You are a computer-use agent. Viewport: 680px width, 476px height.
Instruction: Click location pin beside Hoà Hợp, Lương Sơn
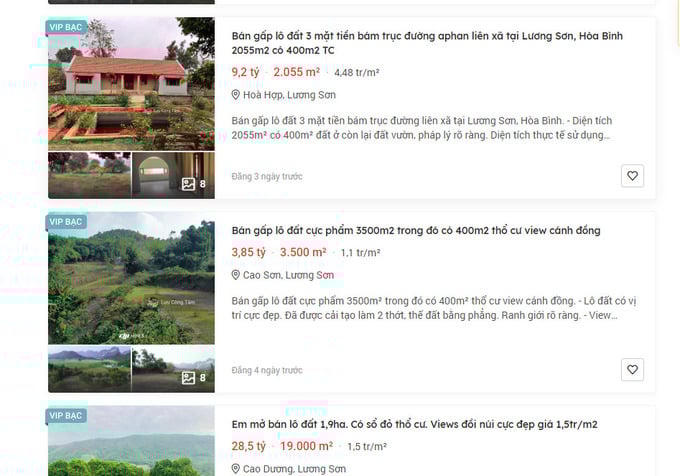[235, 95]
